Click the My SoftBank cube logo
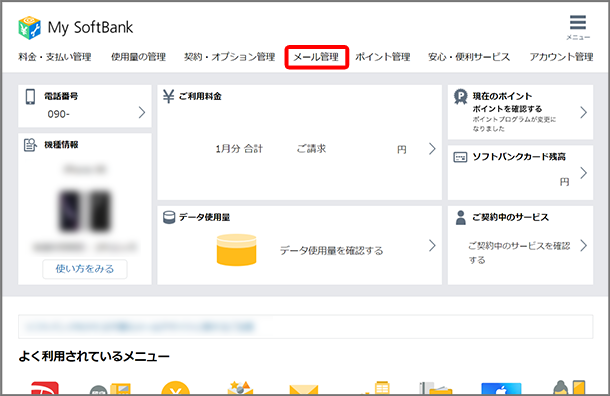Screen dimensions: 610x396 pyautogui.click(x=29, y=28)
